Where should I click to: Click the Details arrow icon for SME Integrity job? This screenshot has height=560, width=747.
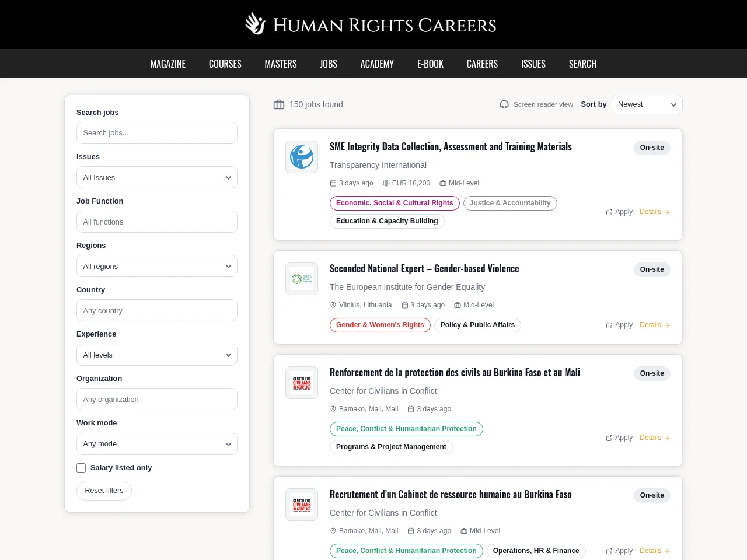(667, 212)
